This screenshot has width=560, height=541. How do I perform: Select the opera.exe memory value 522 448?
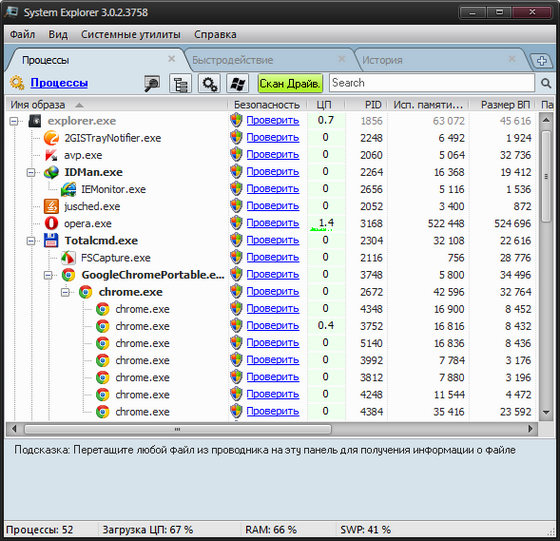click(x=446, y=224)
